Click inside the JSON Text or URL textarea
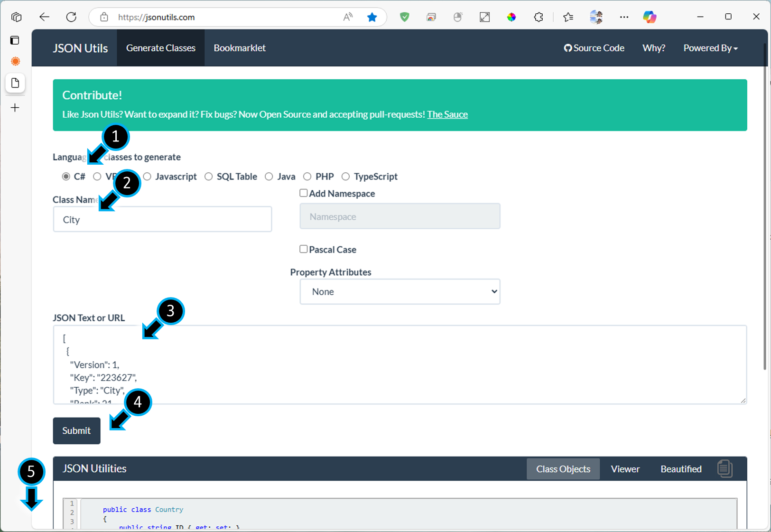Viewport: 771px width, 532px height. pos(400,364)
